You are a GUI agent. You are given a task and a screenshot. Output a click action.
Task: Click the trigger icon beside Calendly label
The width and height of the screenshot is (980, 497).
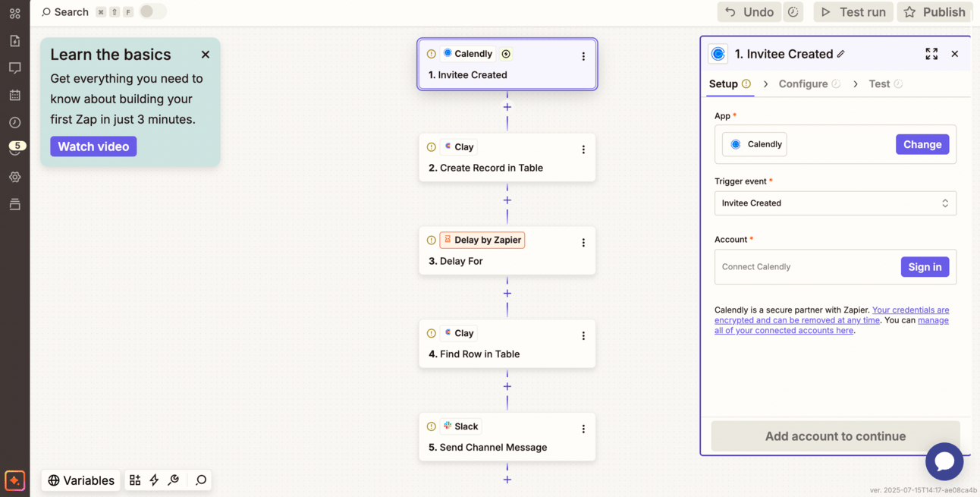506,54
